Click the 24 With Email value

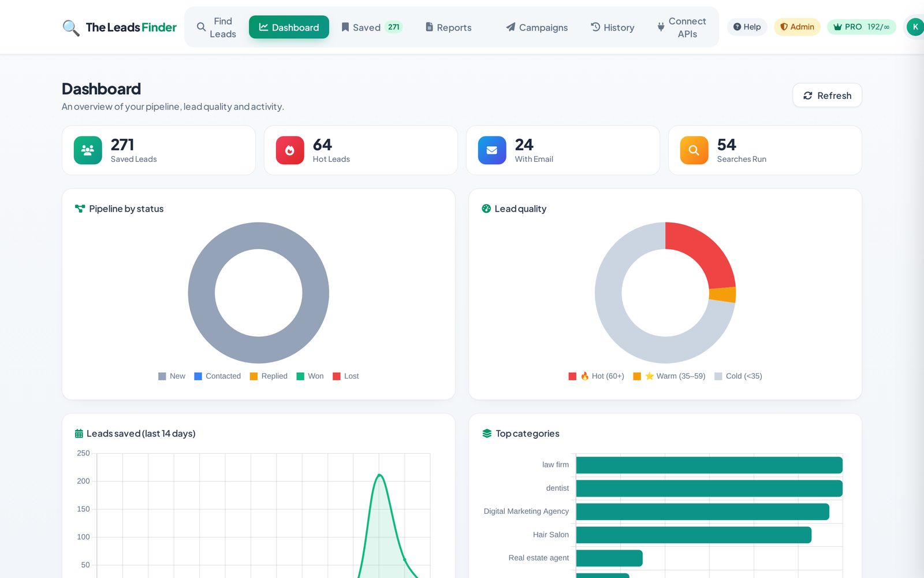(x=524, y=144)
